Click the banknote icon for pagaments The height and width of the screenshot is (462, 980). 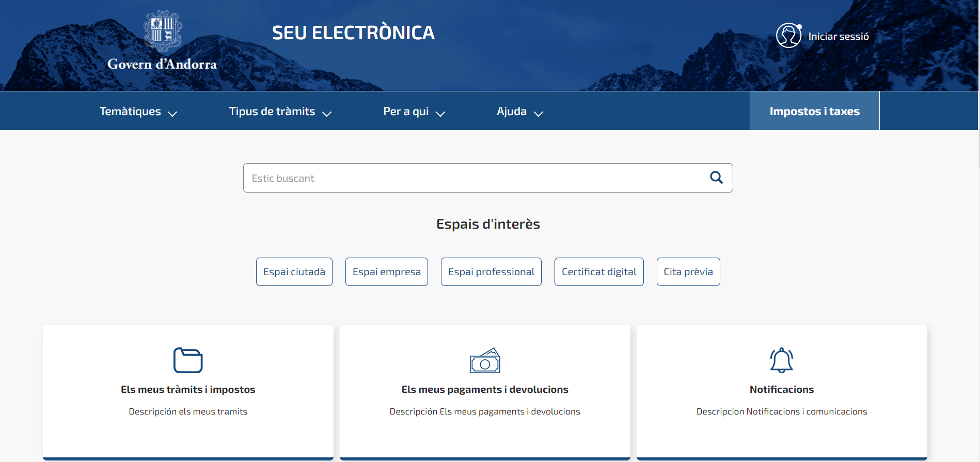(x=485, y=360)
